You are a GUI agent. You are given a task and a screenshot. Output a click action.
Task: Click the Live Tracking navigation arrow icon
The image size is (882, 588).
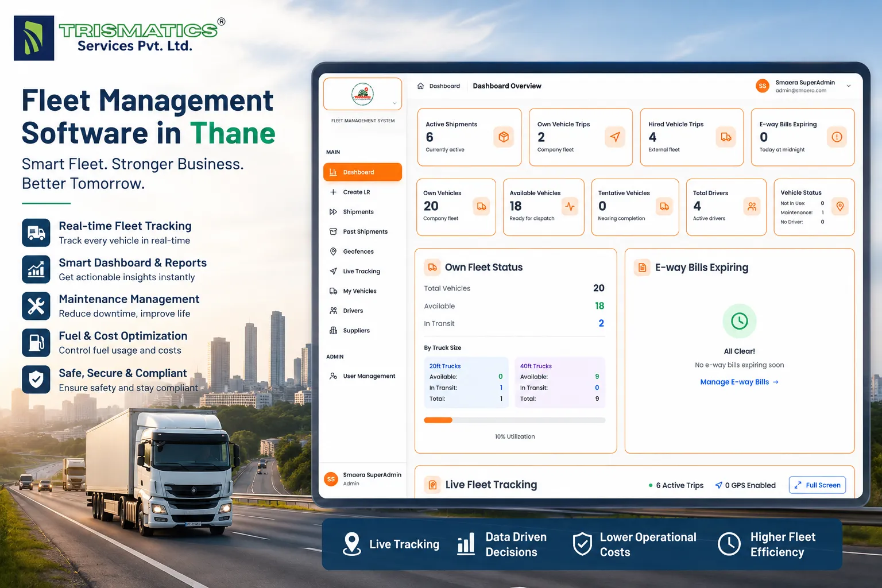[x=333, y=271]
